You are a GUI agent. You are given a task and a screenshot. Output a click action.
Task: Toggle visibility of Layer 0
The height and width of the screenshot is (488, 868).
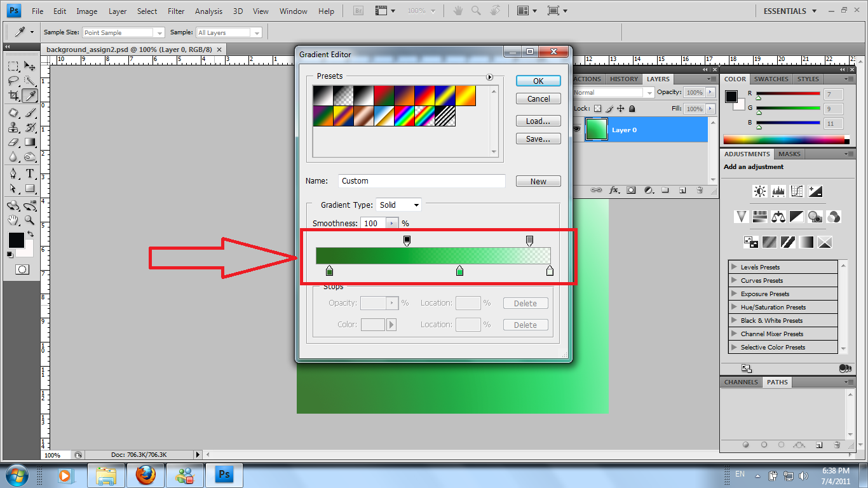pyautogui.click(x=577, y=129)
